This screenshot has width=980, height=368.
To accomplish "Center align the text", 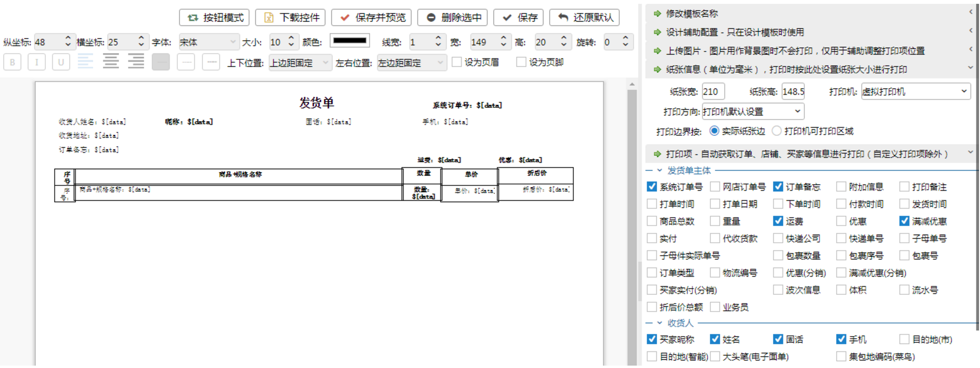I will 111,62.
